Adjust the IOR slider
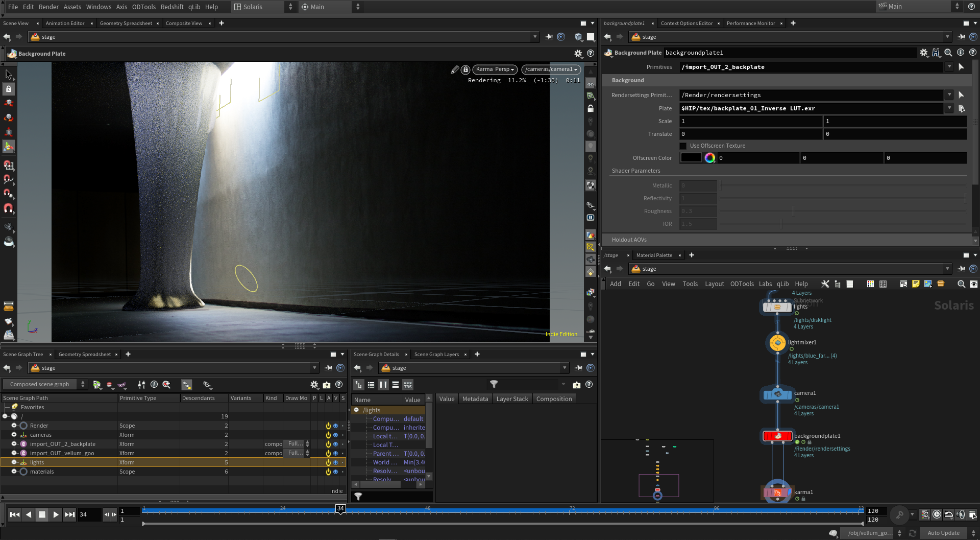Image resolution: width=980 pixels, height=540 pixels. click(843, 224)
